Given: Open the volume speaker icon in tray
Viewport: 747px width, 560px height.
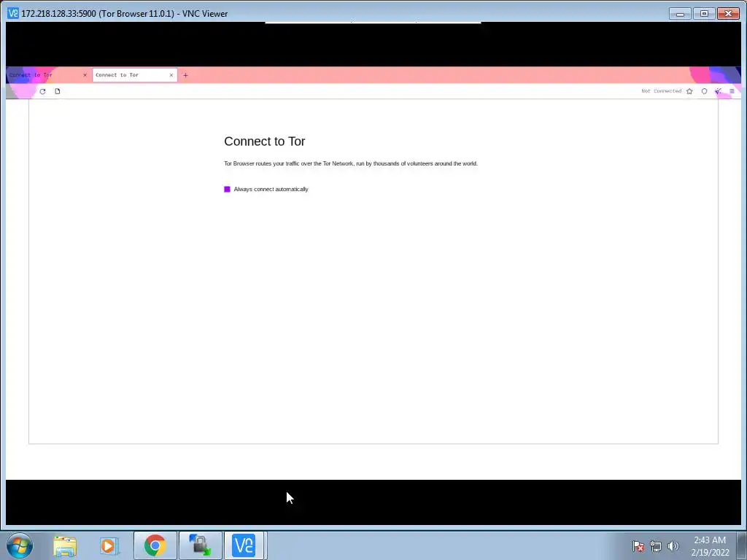Looking at the screenshot, I should click(673, 546).
